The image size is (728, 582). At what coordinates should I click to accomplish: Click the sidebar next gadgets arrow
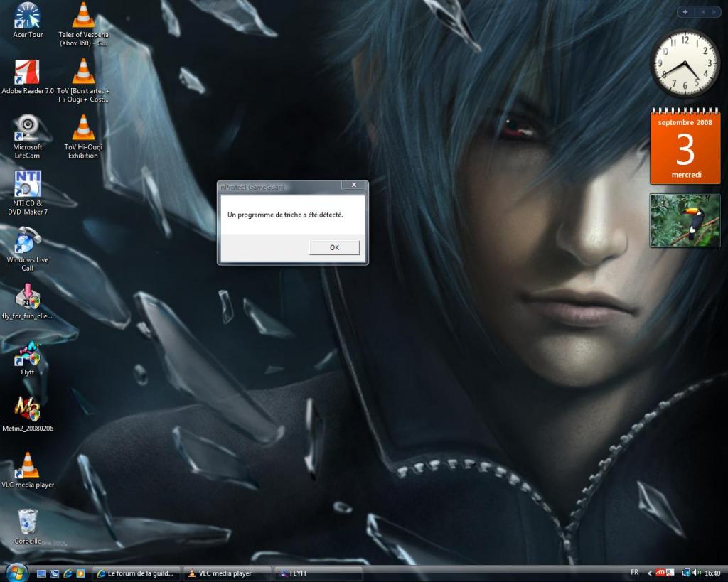coord(714,12)
